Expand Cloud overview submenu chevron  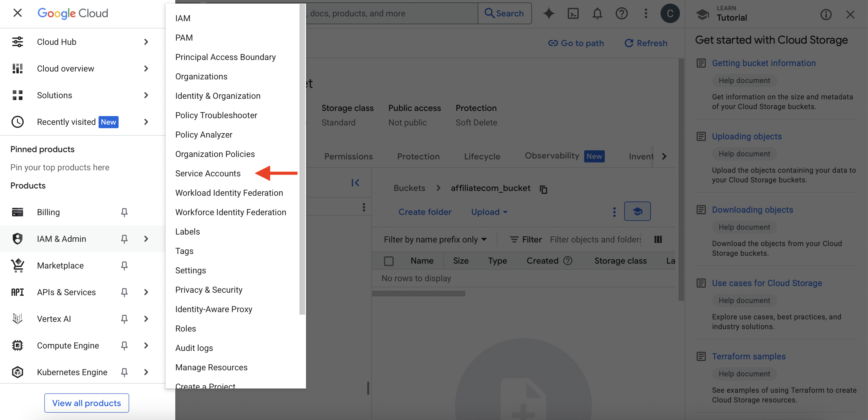[x=146, y=68]
